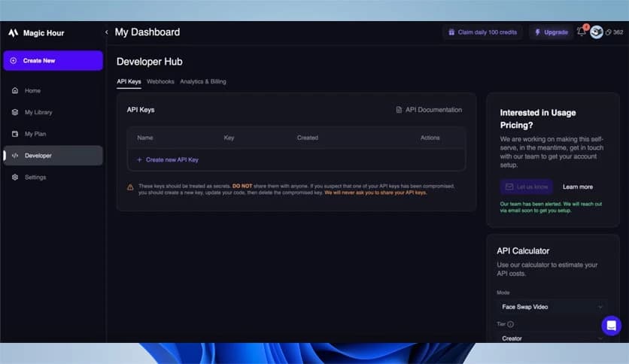
Task: Click the Upgrade button
Action: coord(552,32)
